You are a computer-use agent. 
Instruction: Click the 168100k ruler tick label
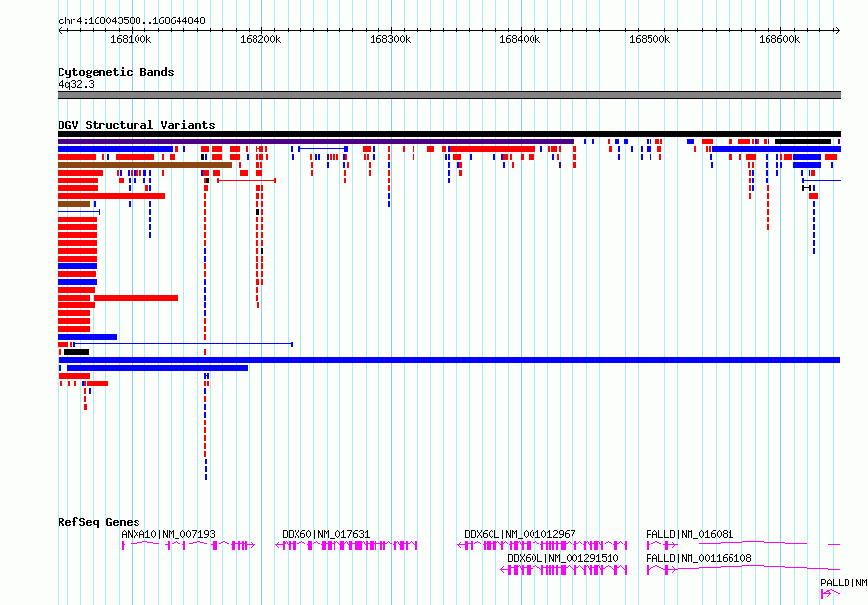131,39
